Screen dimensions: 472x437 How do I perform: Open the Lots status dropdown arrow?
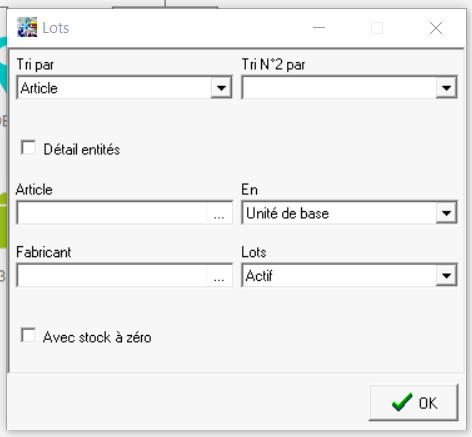tap(446, 276)
